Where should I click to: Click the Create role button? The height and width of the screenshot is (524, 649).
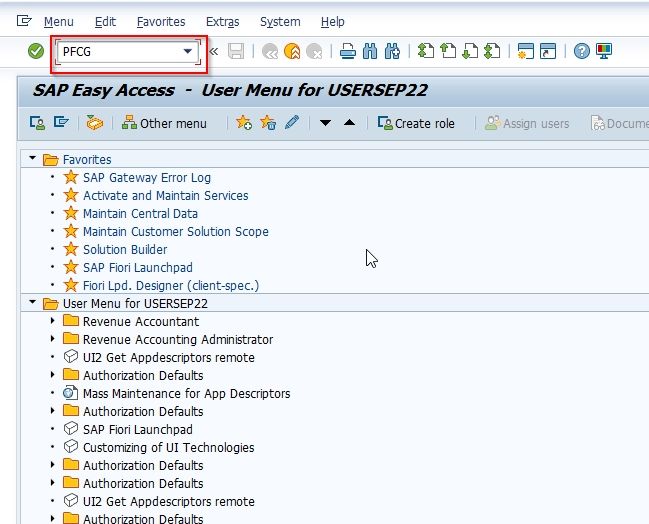pos(416,123)
